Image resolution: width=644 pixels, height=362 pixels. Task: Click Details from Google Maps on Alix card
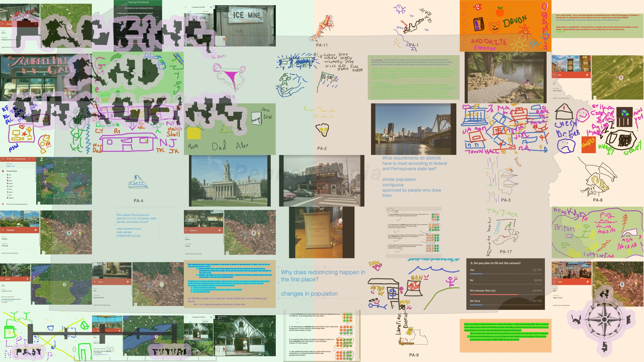pos(561,98)
